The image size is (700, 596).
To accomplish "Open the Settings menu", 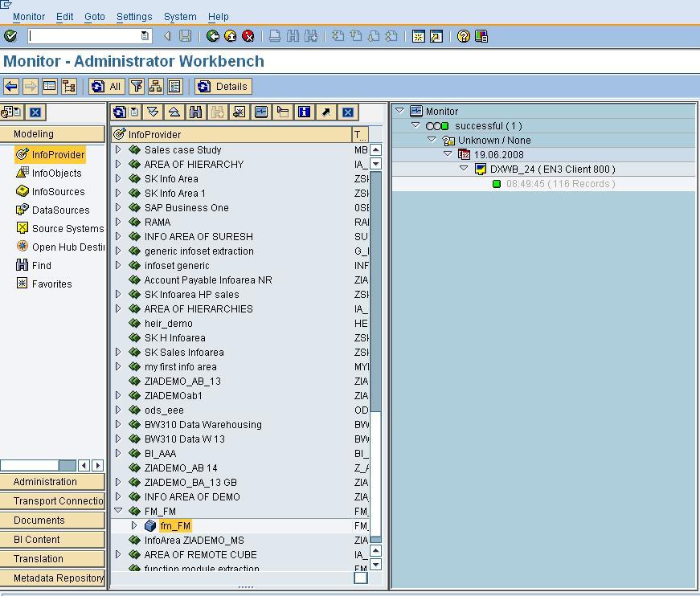I will (x=134, y=17).
